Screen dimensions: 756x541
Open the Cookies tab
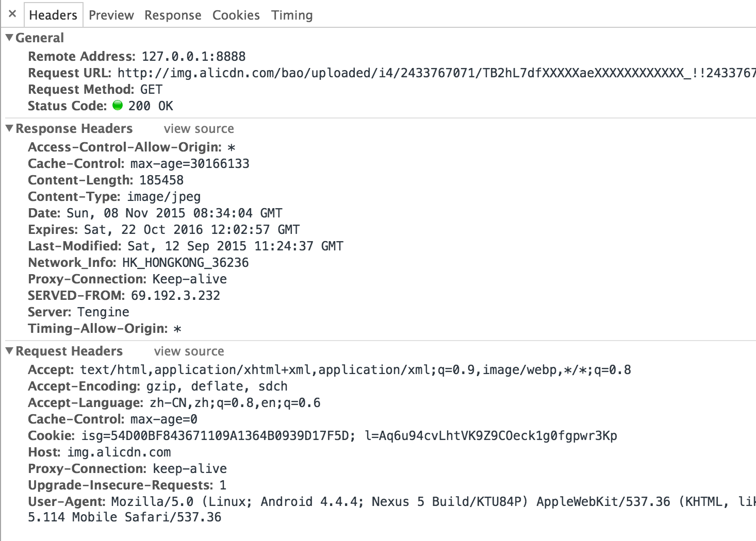pos(236,15)
